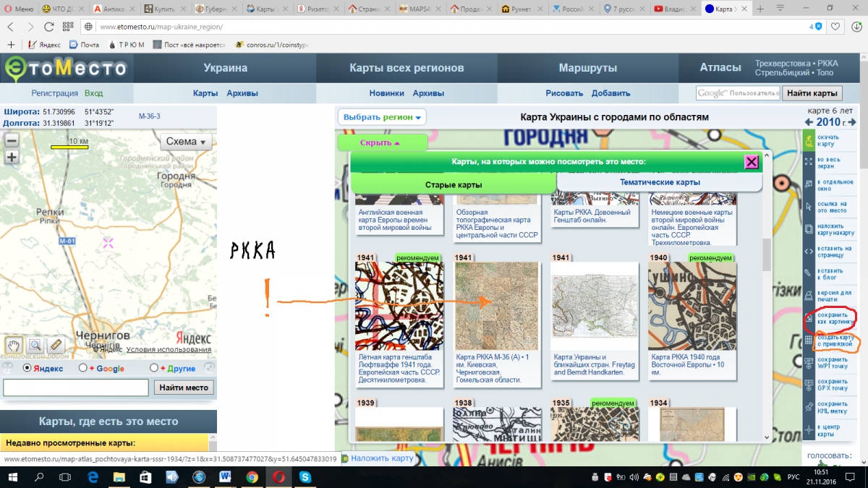Viewport: 868px width, 488px height.
Task: Open the Luftwaffe 1941 flight map thumbnail
Action: click(398, 307)
